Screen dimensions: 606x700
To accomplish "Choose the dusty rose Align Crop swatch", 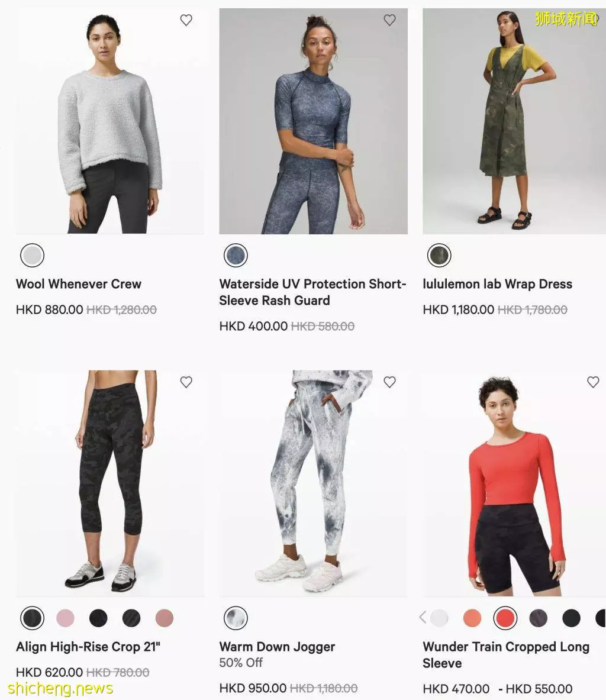I will coord(165,618).
